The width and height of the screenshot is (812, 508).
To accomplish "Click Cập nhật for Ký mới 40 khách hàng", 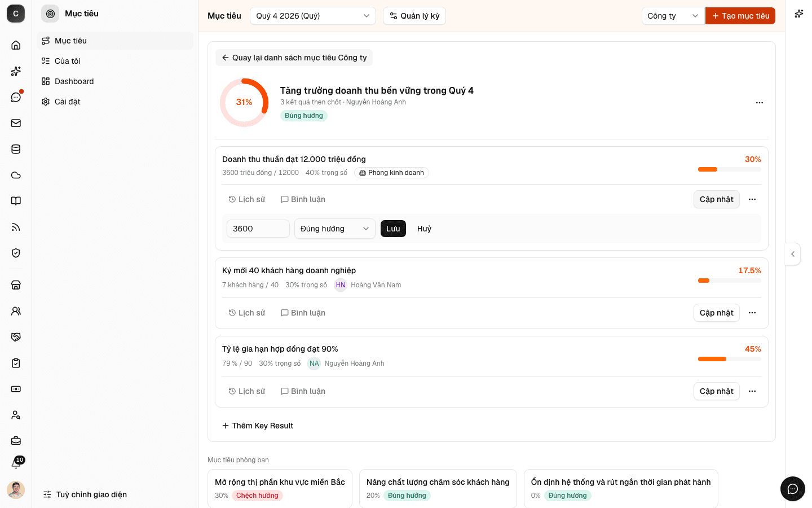I will point(717,313).
